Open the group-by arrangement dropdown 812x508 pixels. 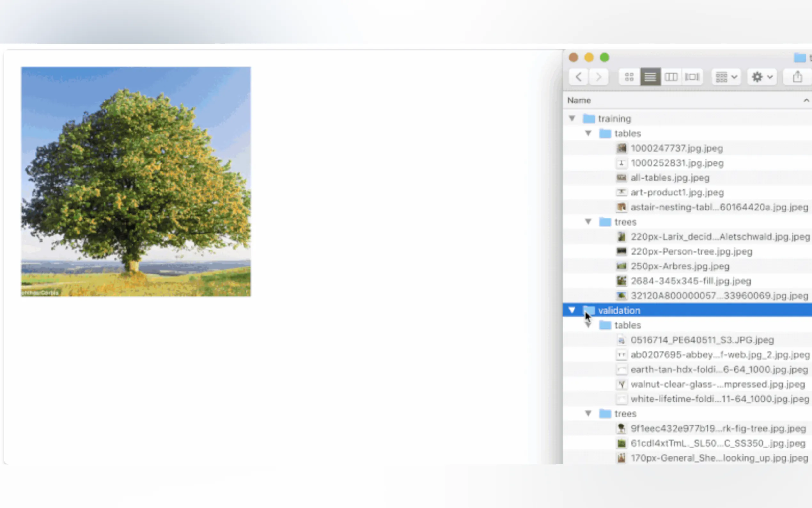tap(726, 77)
